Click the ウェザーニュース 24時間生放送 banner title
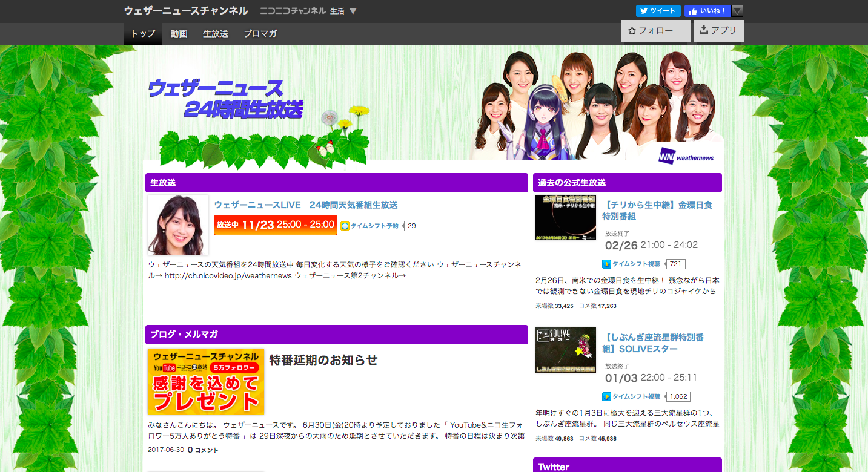 pos(225,99)
